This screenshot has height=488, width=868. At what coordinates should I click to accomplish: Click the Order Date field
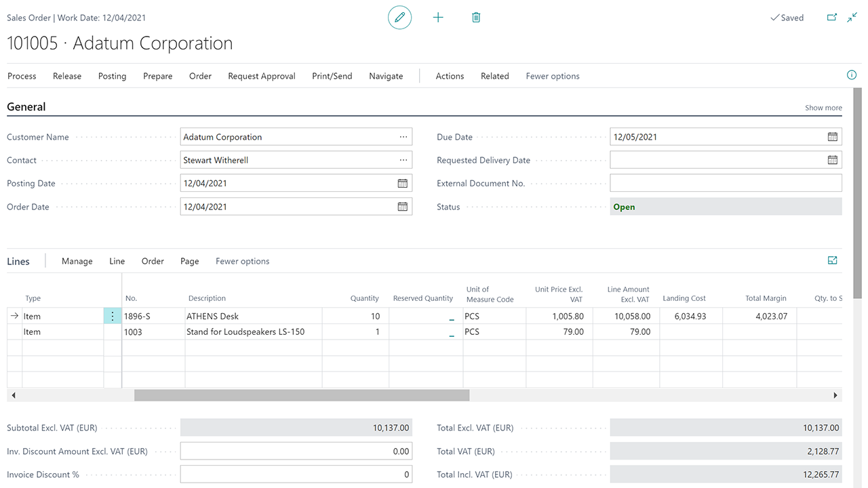click(x=296, y=207)
